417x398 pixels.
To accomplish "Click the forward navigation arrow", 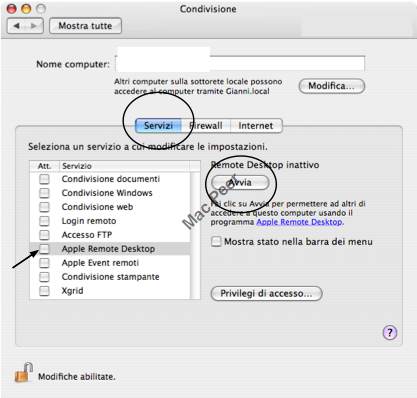I will (34, 26).
